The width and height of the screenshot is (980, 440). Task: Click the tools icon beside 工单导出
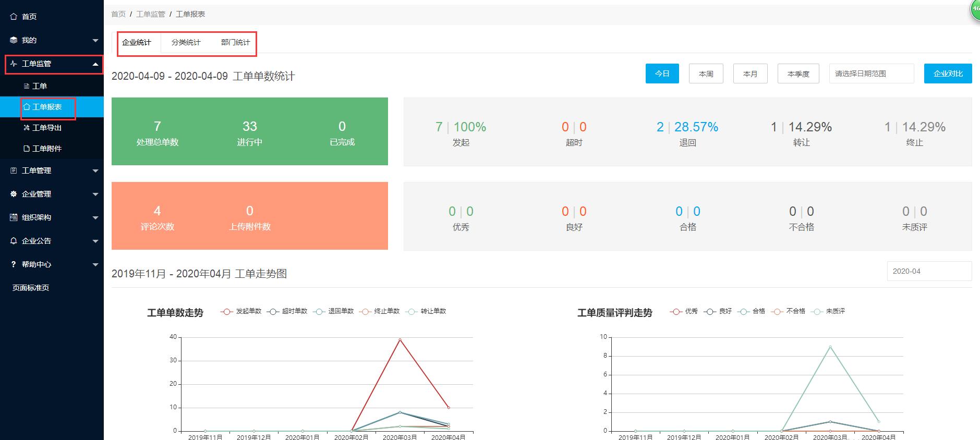[27, 128]
